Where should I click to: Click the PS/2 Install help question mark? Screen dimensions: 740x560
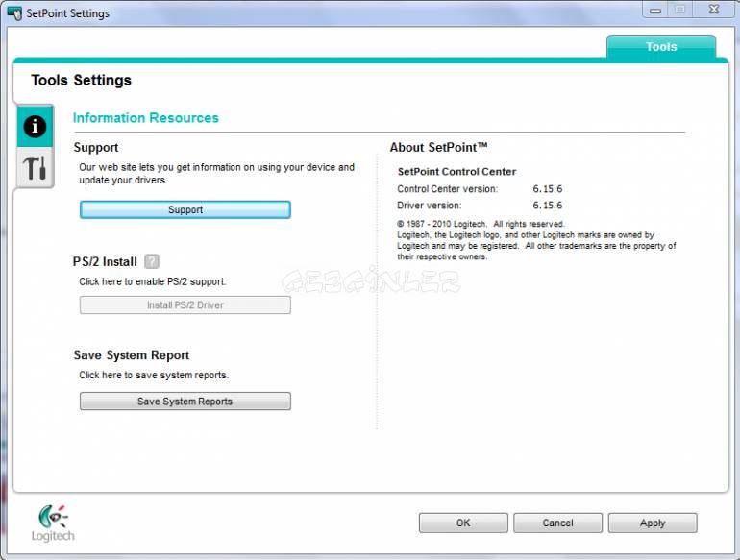pyautogui.click(x=152, y=261)
